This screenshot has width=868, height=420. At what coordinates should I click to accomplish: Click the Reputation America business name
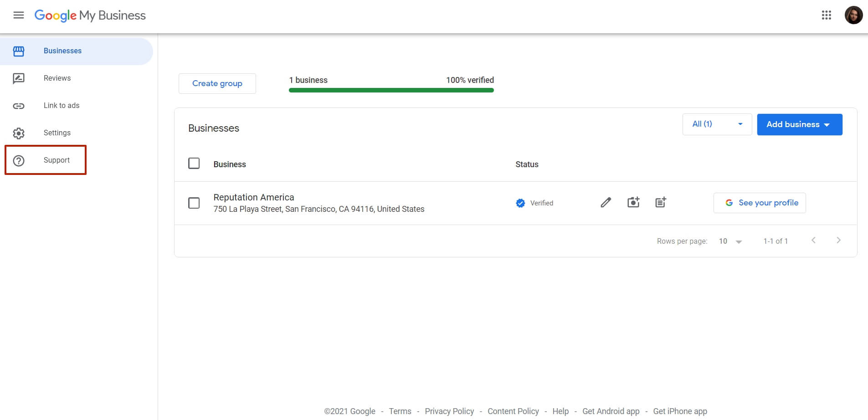tap(254, 197)
